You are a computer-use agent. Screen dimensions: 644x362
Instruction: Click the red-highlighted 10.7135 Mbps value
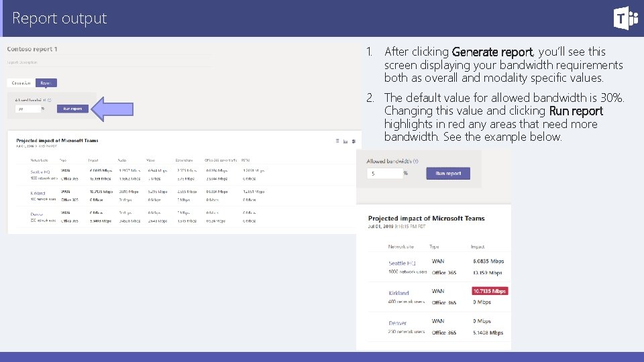pos(490,291)
